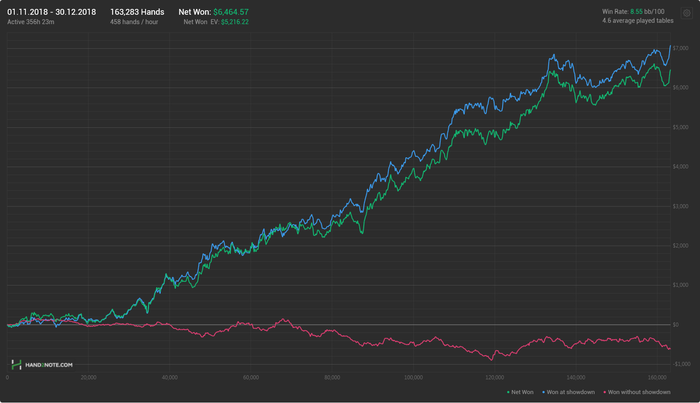Open the graph settings gear icon
The image size is (700, 403).
pyautogui.click(x=686, y=13)
